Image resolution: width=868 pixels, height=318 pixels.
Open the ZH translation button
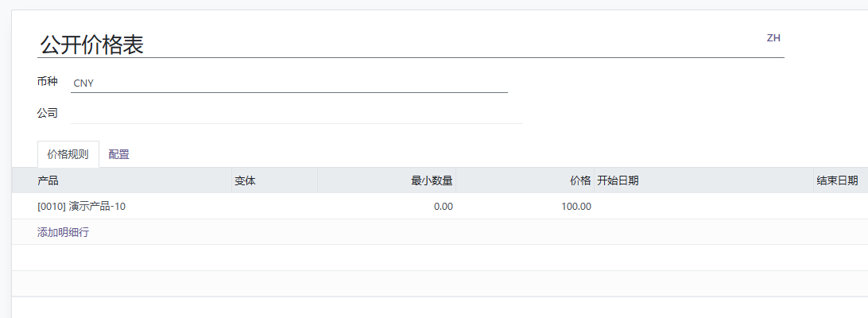click(x=773, y=38)
